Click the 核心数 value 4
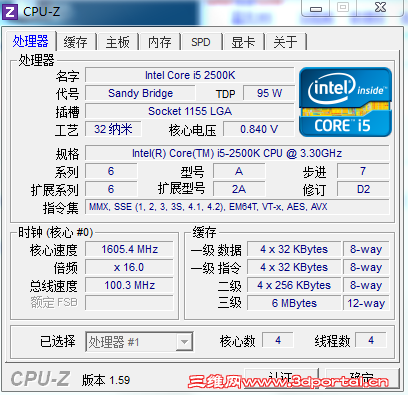 [x=278, y=340]
